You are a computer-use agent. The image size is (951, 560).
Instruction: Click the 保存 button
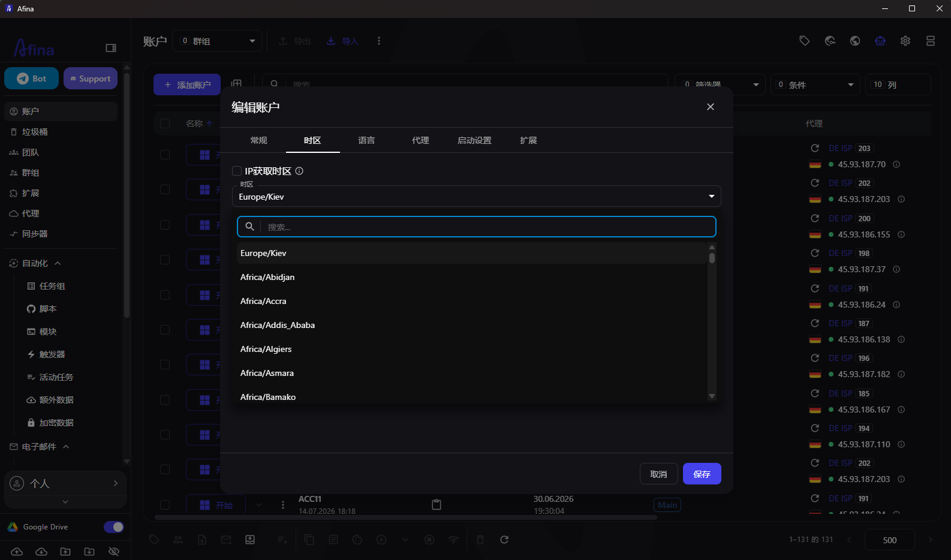pos(702,474)
